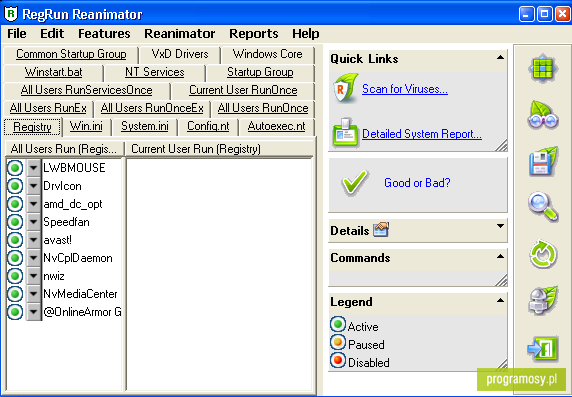The width and height of the screenshot is (572, 397).
Task: Open the dropdown arrow next to avast!
Action: pos(34,240)
